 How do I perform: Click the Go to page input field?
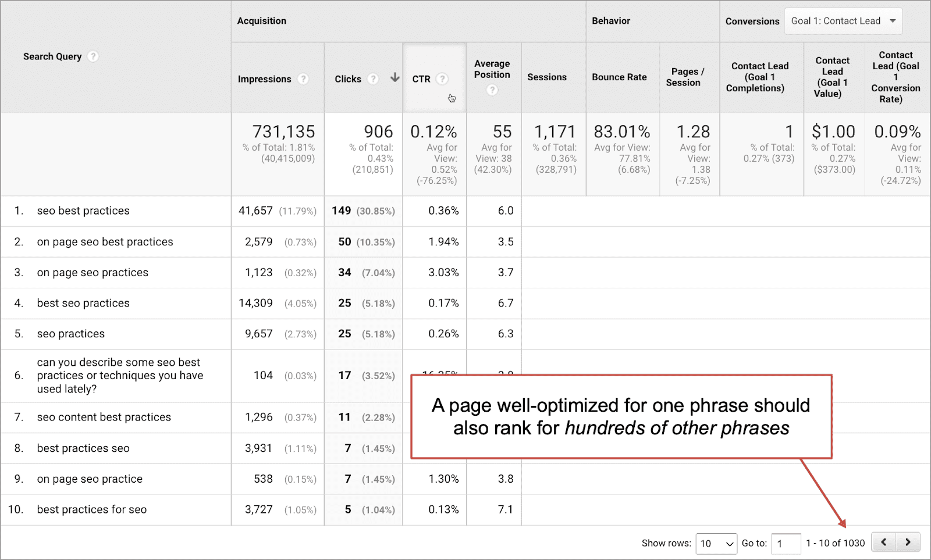(x=786, y=544)
